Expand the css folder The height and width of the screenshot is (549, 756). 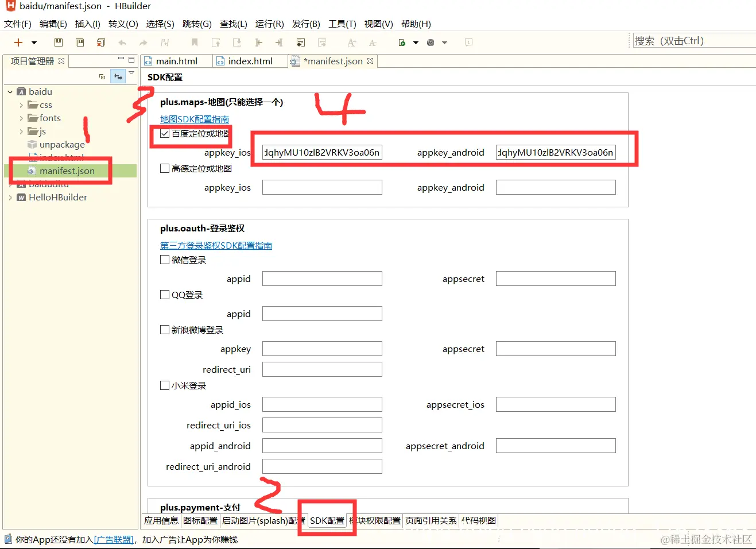coord(21,105)
